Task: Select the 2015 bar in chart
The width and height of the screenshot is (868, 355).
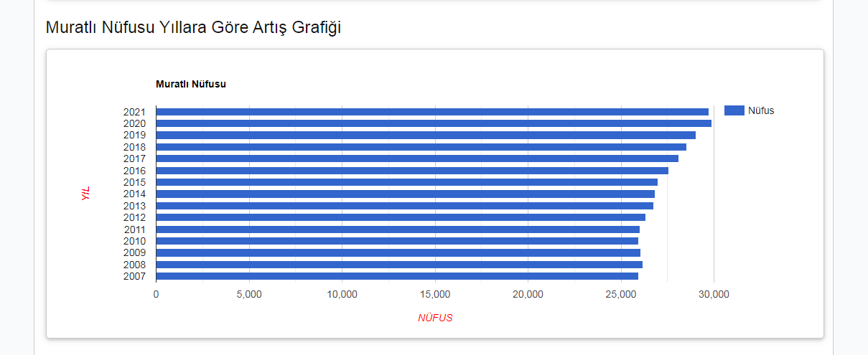Action: [406, 182]
